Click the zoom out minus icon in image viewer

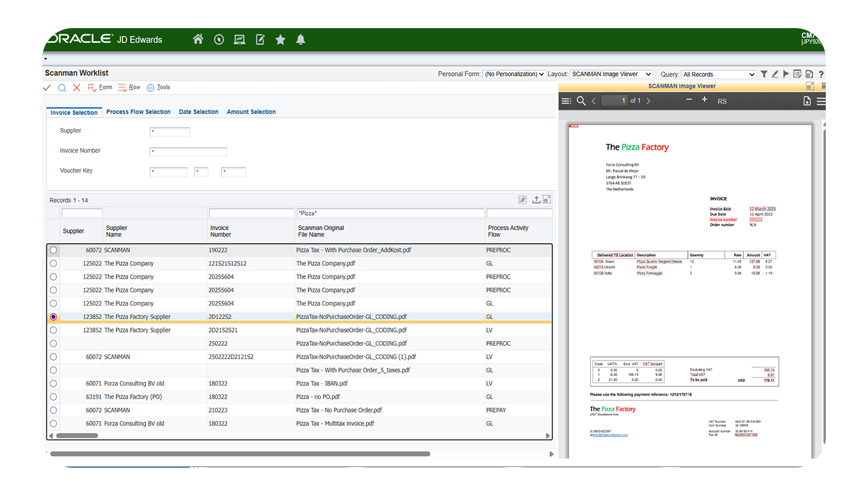point(690,100)
